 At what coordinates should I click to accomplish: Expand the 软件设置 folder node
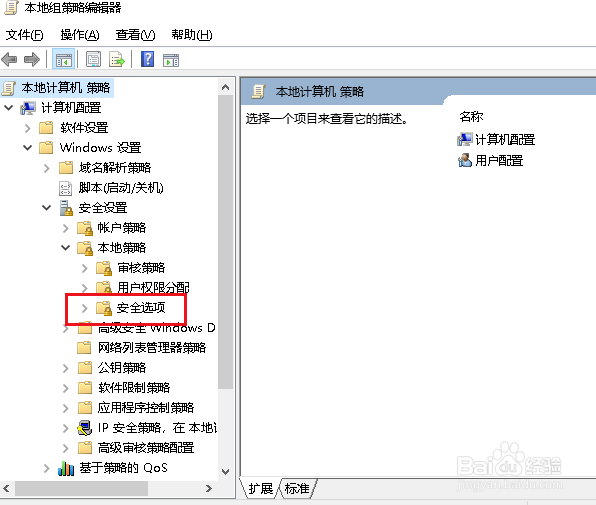(27, 128)
